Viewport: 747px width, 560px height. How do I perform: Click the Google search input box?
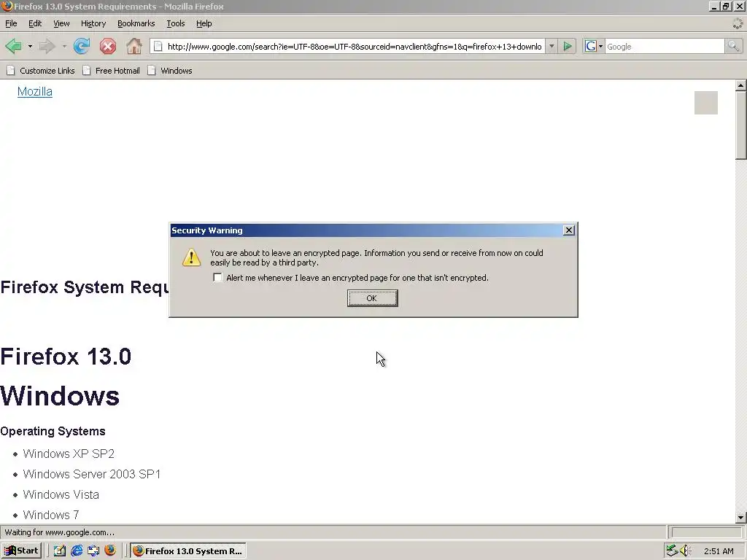point(665,46)
